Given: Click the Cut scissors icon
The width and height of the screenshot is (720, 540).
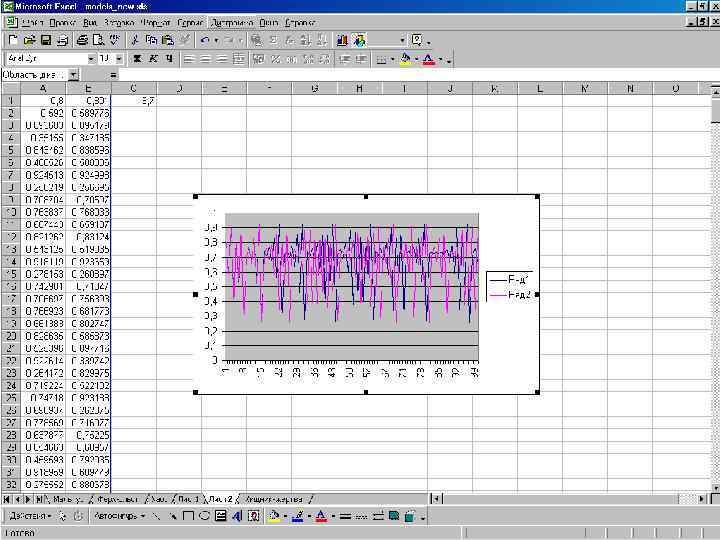Looking at the screenshot, I should click(x=134, y=40).
